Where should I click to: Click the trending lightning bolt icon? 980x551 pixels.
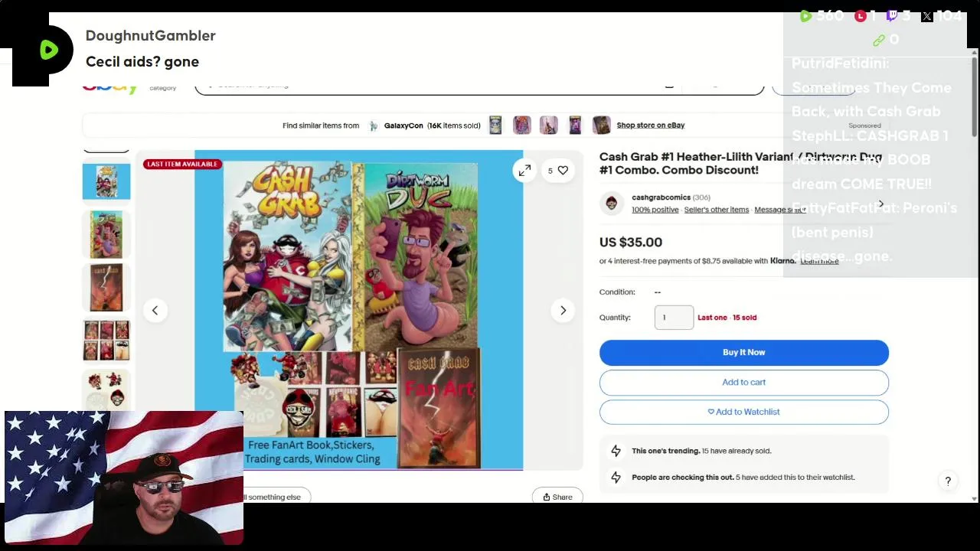click(616, 451)
